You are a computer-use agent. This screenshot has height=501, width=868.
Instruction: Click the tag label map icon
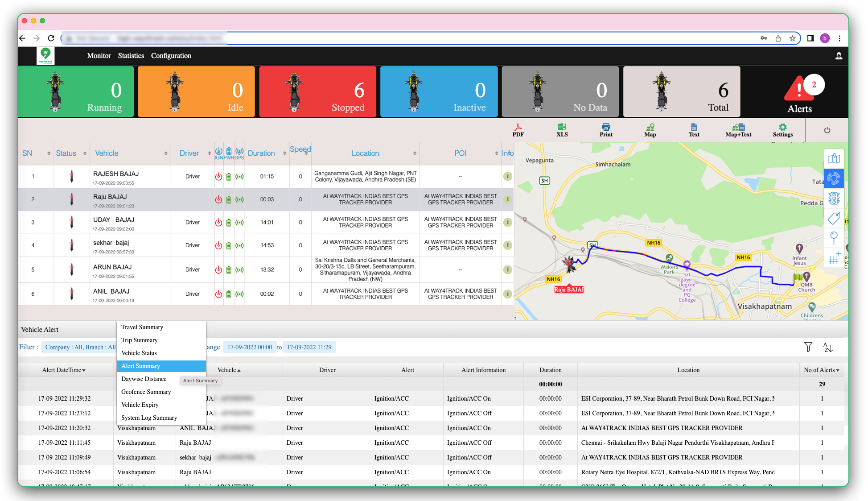point(834,218)
